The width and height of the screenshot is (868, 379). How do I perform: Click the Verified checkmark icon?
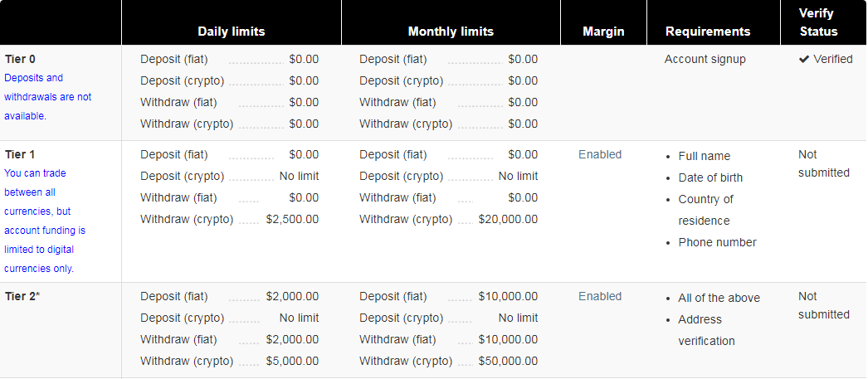point(804,59)
